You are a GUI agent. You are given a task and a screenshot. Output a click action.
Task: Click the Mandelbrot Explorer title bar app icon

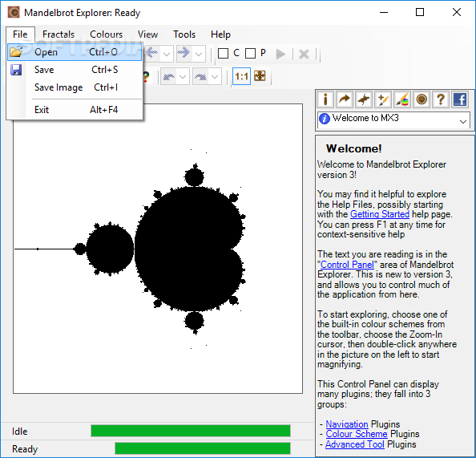click(x=14, y=13)
